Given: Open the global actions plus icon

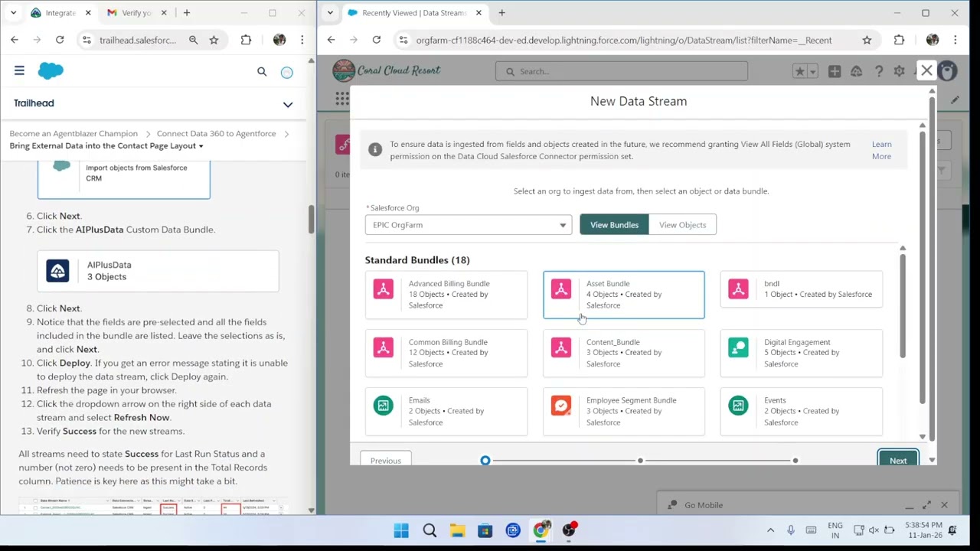Looking at the screenshot, I should click(x=835, y=71).
